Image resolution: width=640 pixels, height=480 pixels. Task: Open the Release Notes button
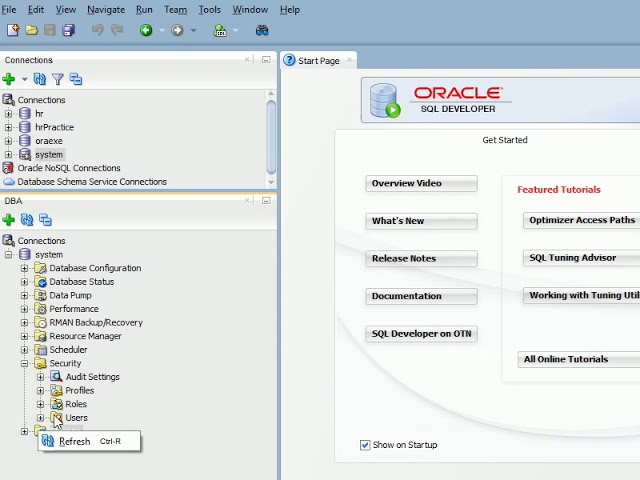pyautogui.click(x=421, y=258)
